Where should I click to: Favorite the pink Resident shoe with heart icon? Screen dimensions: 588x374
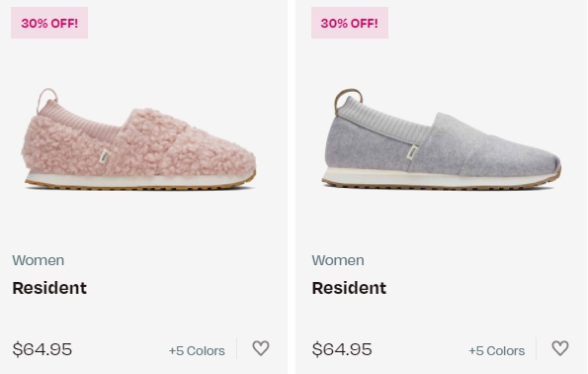pyautogui.click(x=261, y=348)
